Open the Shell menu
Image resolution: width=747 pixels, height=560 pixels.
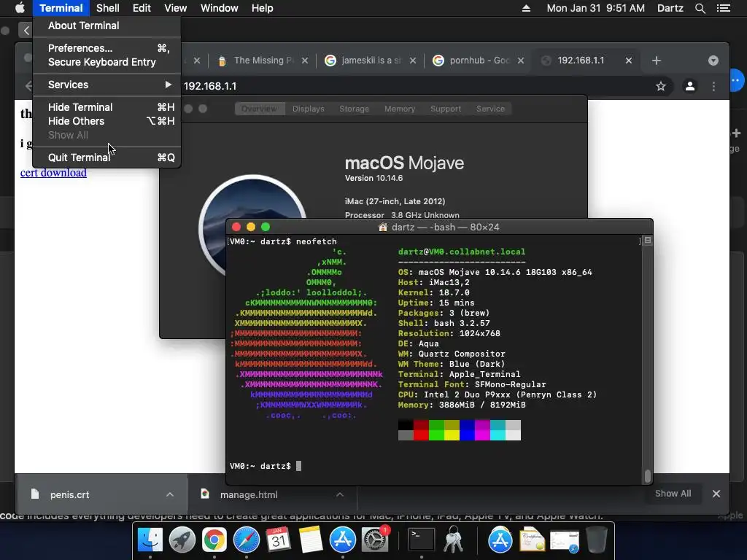[108, 8]
